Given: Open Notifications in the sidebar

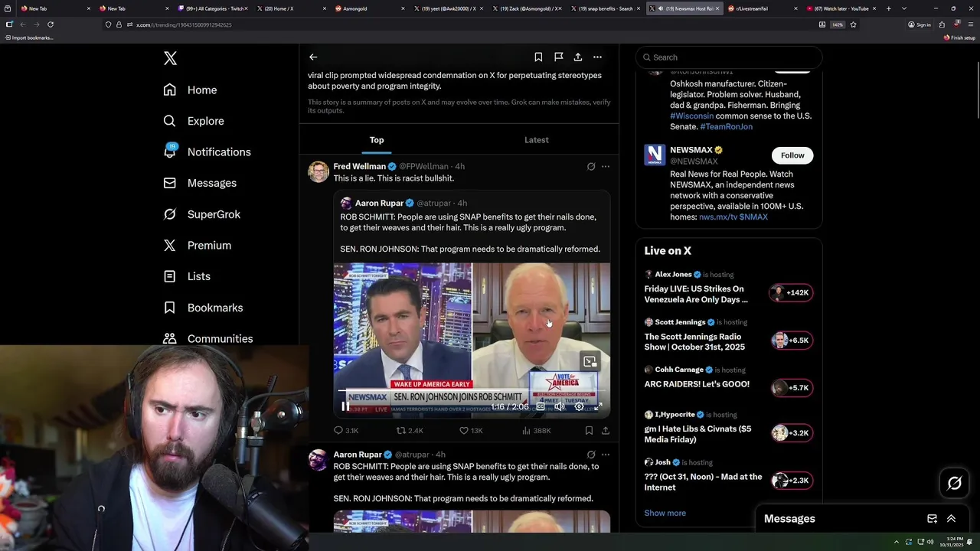Looking at the screenshot, I should point(207,152).
